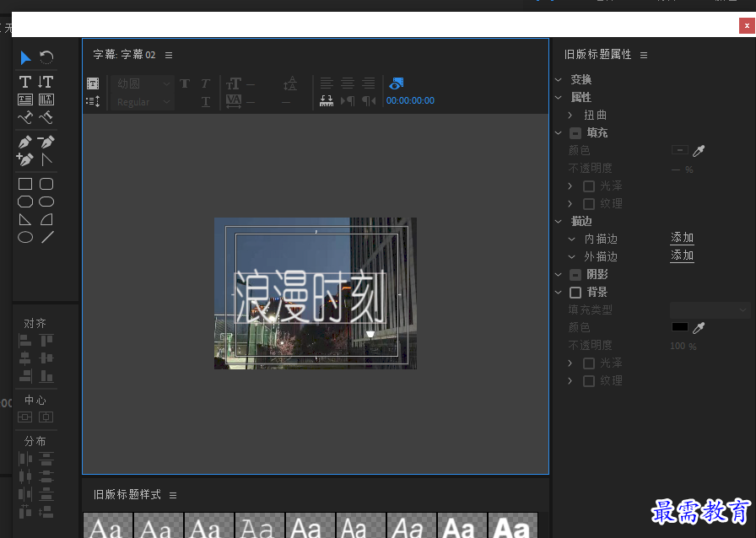Select the Clipped Corner Rectangle tool
The width and height of the screenshot is (756, 538).
[25, 202]
